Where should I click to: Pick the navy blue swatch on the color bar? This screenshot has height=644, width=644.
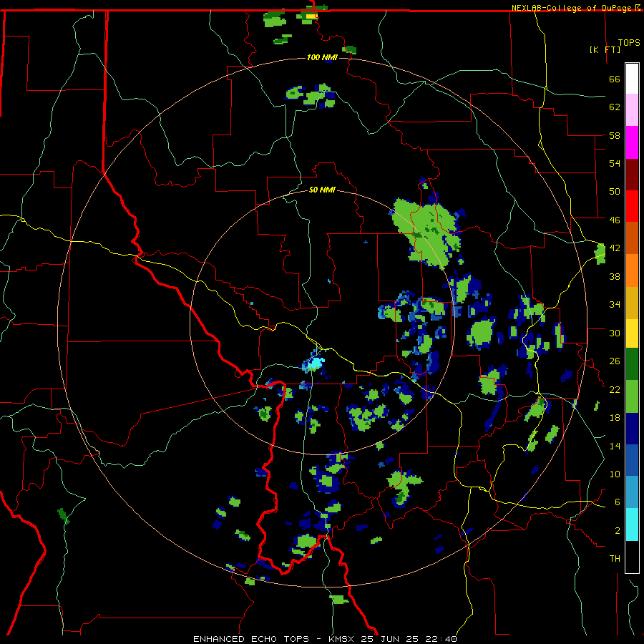coord(632,429)
